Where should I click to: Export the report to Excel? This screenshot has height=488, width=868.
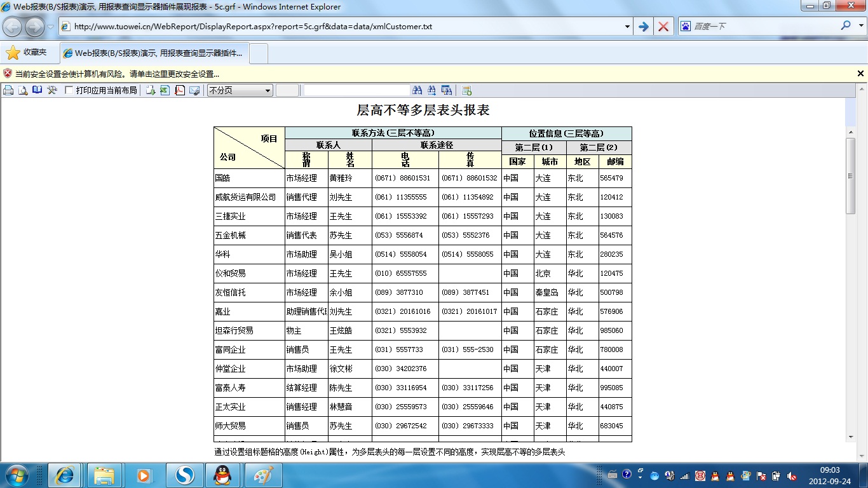tap(165, 90)
